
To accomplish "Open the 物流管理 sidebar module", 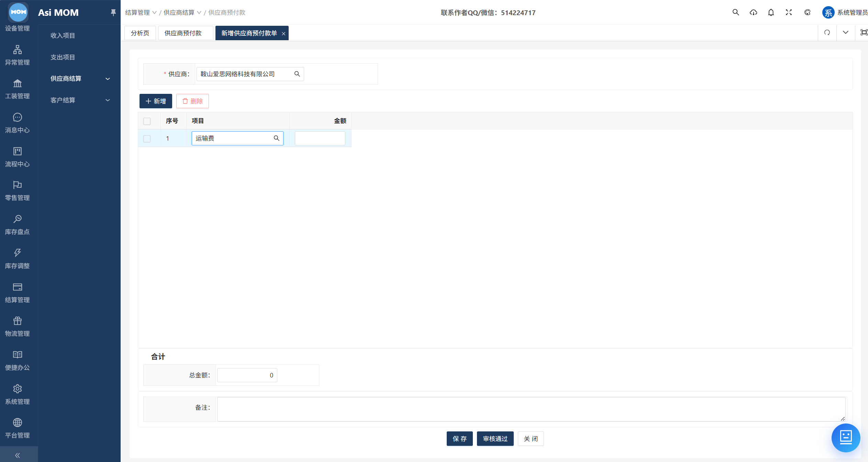I will point(17,327).
